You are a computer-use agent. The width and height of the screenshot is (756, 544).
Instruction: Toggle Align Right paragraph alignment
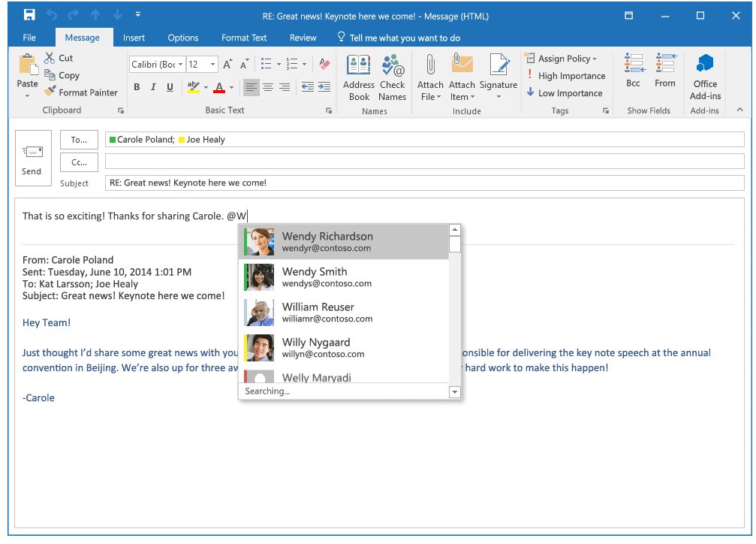(x=285, y=87)
